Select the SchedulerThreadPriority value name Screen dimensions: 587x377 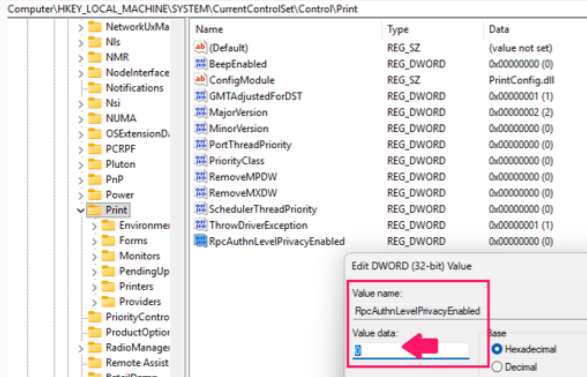(263, 209)
